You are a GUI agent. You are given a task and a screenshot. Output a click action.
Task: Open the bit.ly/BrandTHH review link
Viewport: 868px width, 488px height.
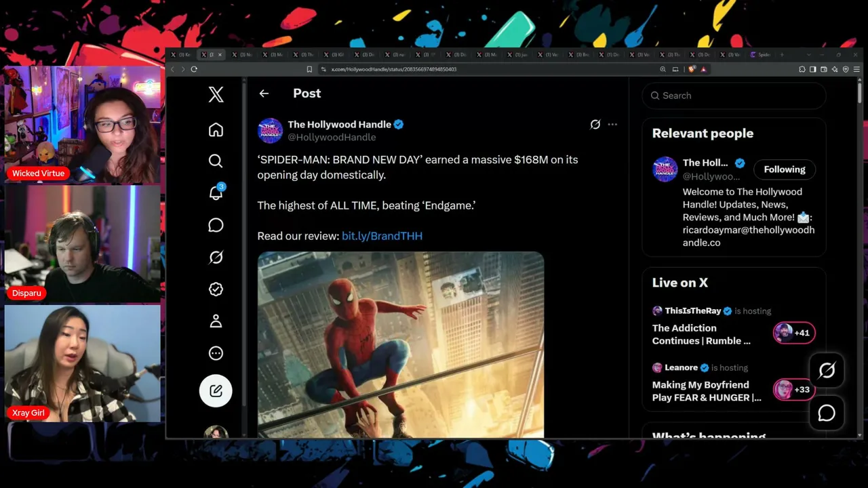tap(382, 236)
